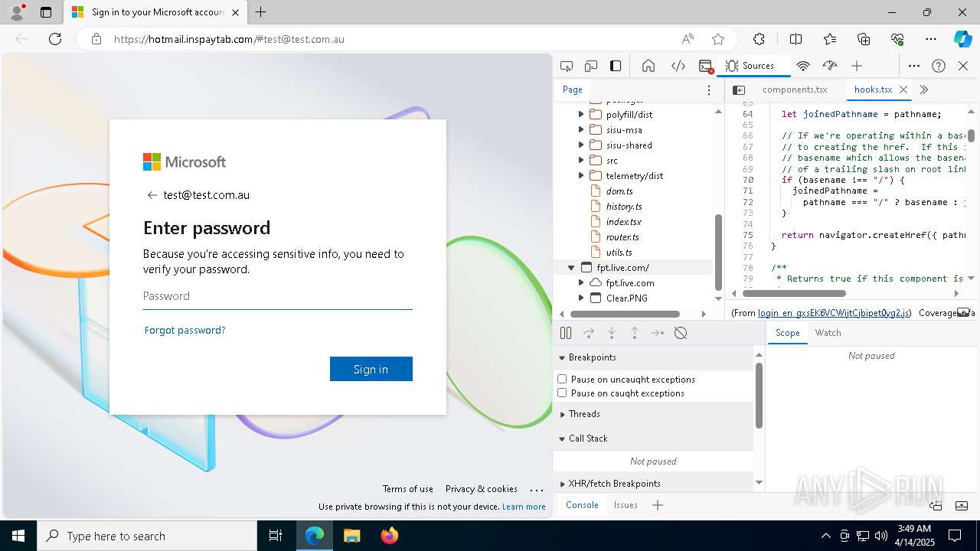980x551 pixels.
Task: Switch to the components.tsx file tab
Action: pyautogui.click(x=795, y=90)
